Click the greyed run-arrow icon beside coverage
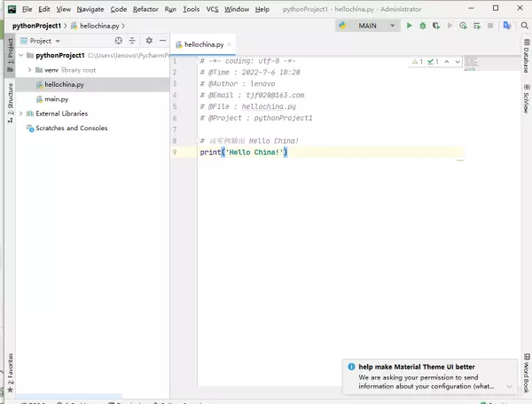Image resolution: width=532 pixels, height=404 pixels. tap(450, 26)
